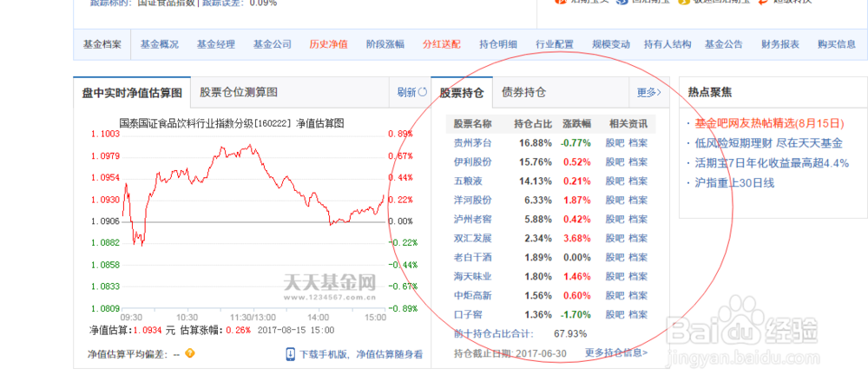
Task: Open the 历史净值 tab
Action: click(x=329, y=45)
